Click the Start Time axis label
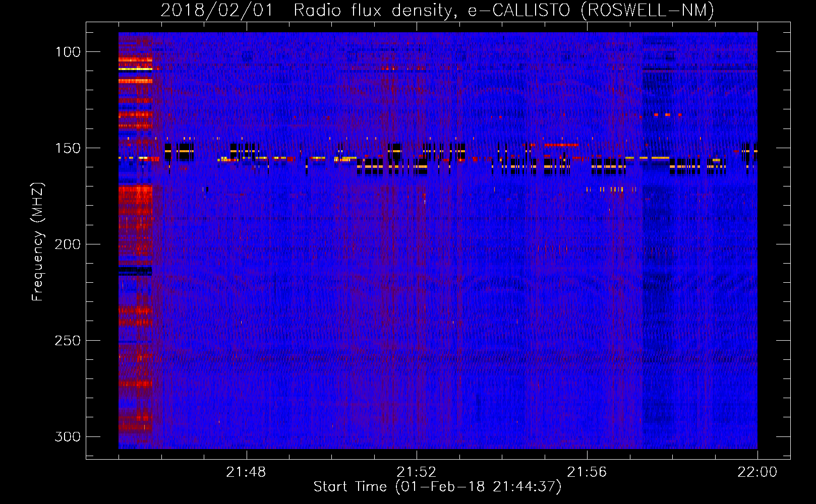816x504 pixels. coord(437,487)
